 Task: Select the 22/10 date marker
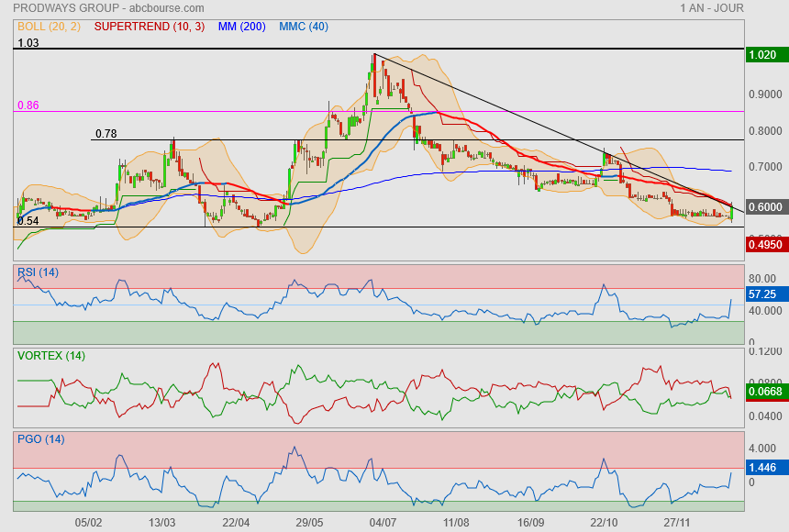pyautogui.click(x=604, y=522)
